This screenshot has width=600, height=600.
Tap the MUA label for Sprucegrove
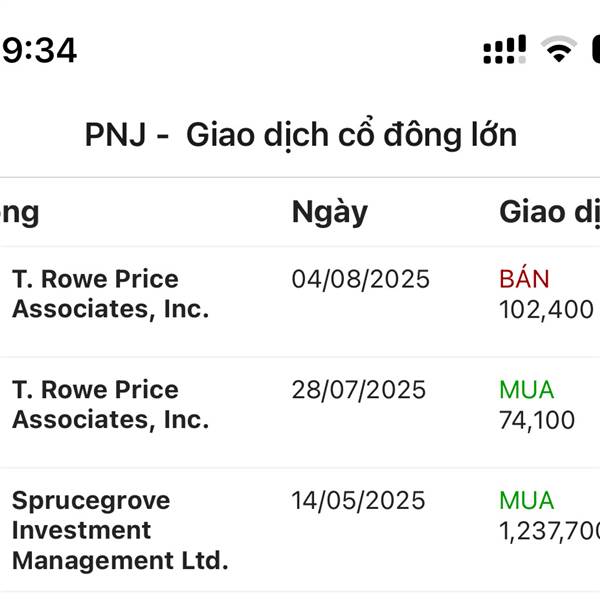tap(527, 500)
